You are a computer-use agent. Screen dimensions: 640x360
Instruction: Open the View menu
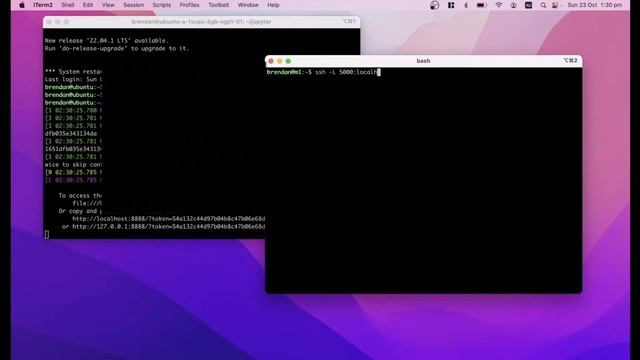(108, 5)
